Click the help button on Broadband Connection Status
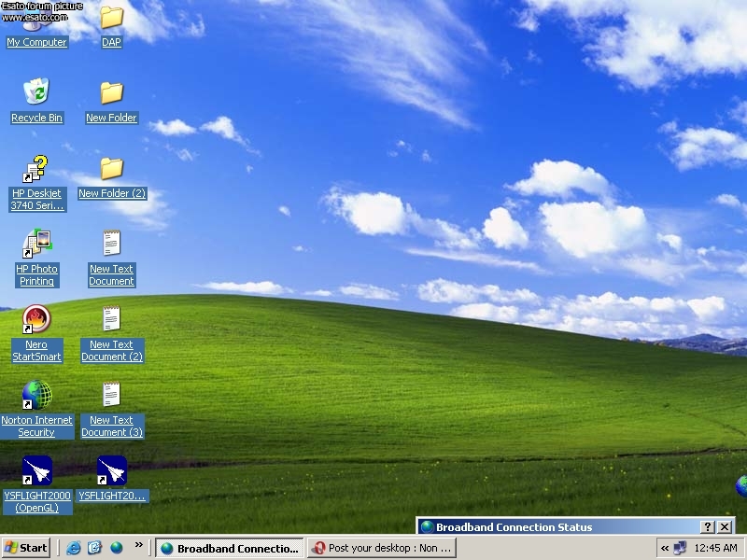The image size is (747, 560). 708,526
